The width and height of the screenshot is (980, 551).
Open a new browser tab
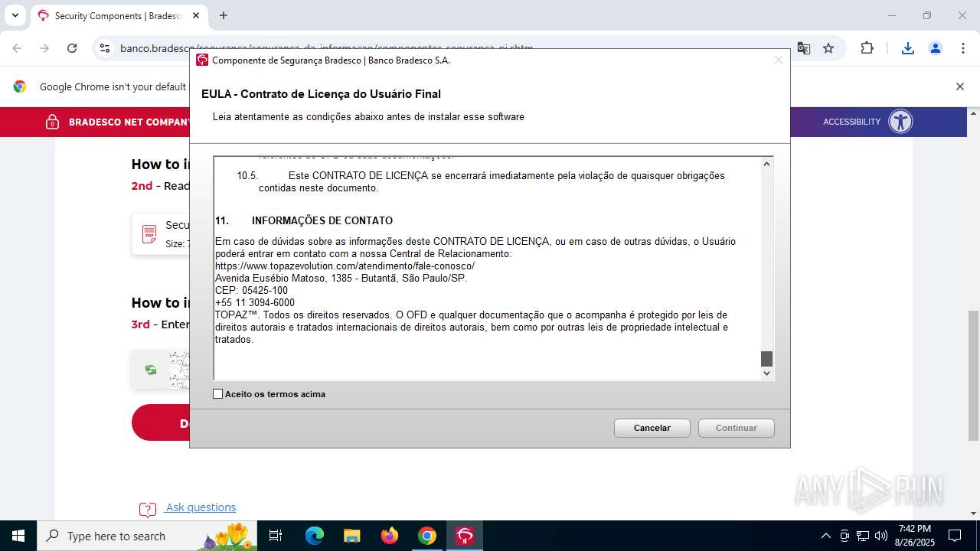224,15
